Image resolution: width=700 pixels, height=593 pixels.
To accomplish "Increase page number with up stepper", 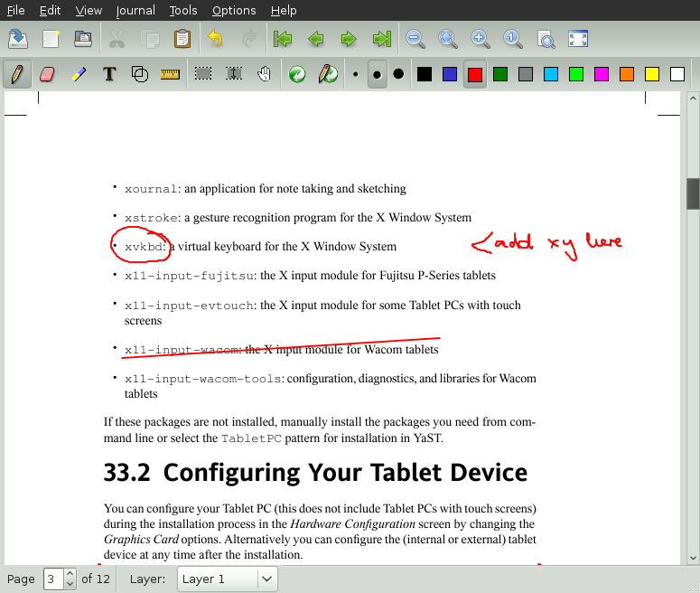I will (x=70, y=574).
